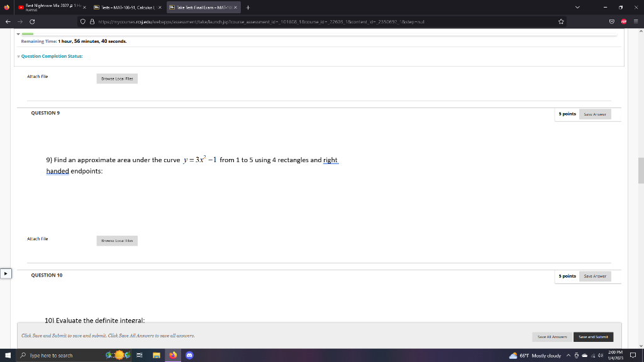The image size is (644, 362).
Task: Click the QUESTION 10 heading
Action: pos(47,275)
